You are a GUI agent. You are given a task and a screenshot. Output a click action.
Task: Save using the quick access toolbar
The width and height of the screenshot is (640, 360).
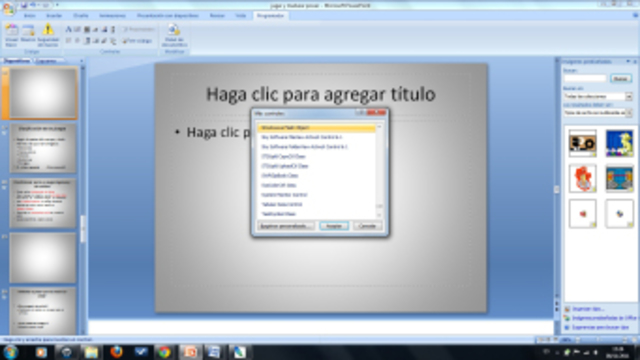pos(24,5)
